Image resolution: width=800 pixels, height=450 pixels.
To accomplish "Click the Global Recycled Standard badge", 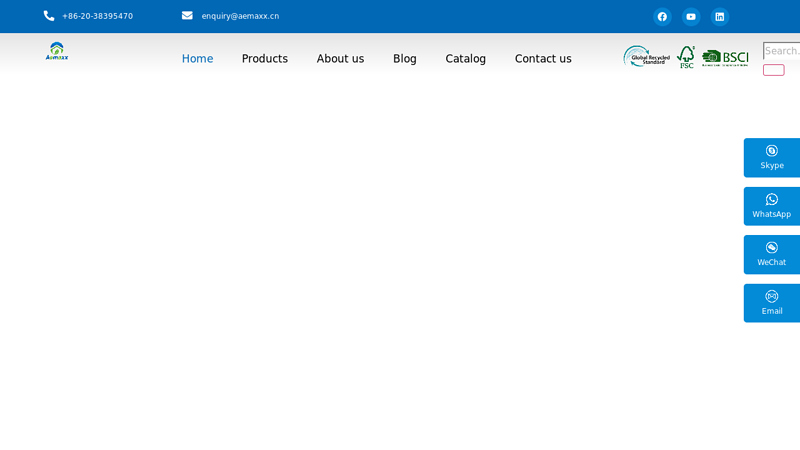I will pyautogui.click(x=646, y=56).
